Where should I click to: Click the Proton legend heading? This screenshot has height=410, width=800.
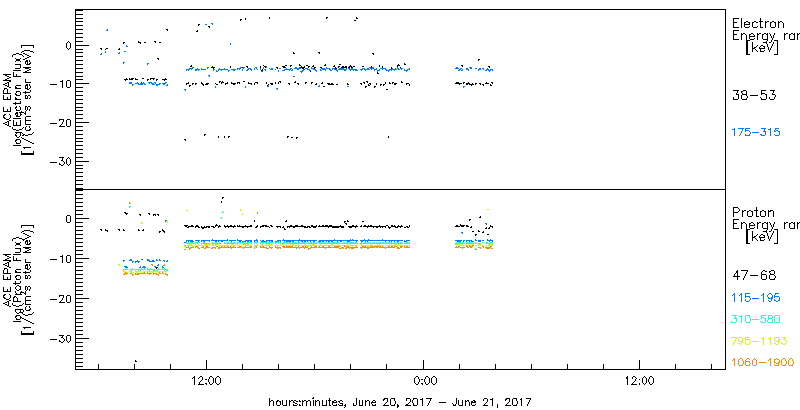coord(753,212)
